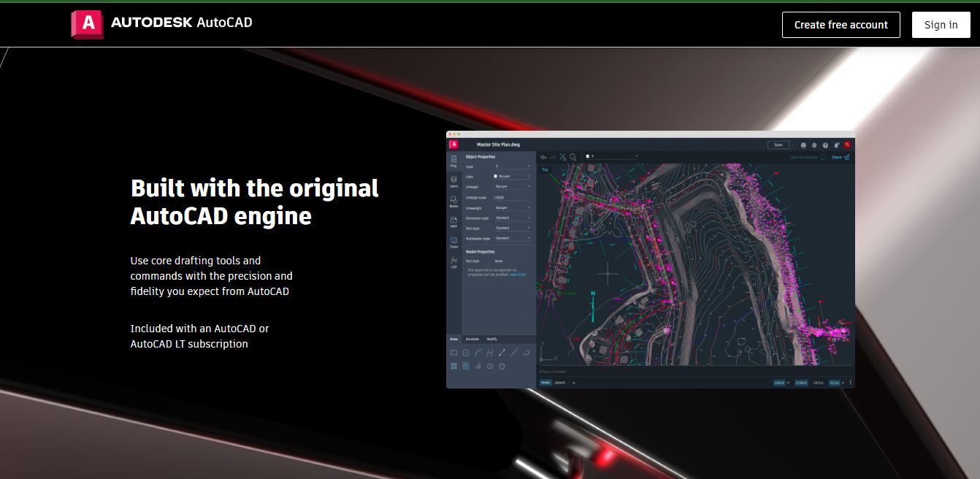Click the white color swatch in Color row
This screenshot has height=479, width=980.
click(496, 176)
